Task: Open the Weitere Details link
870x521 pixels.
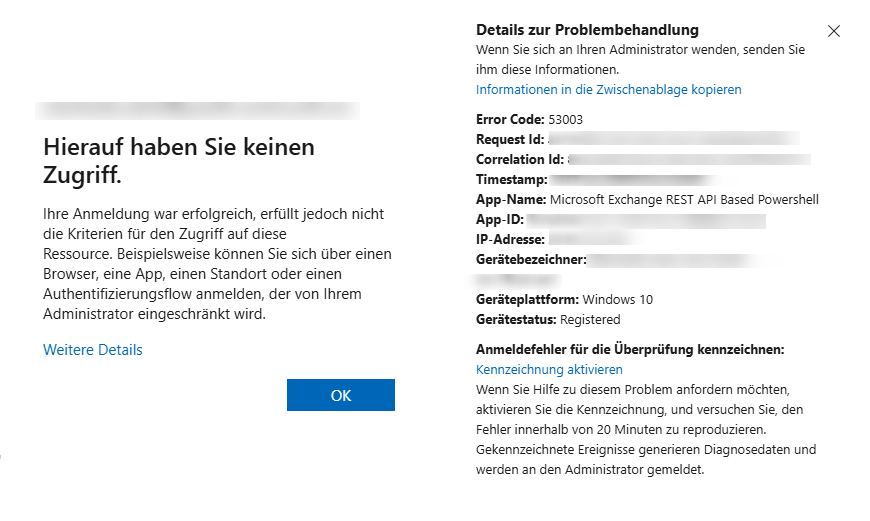Action: point(93,350)
